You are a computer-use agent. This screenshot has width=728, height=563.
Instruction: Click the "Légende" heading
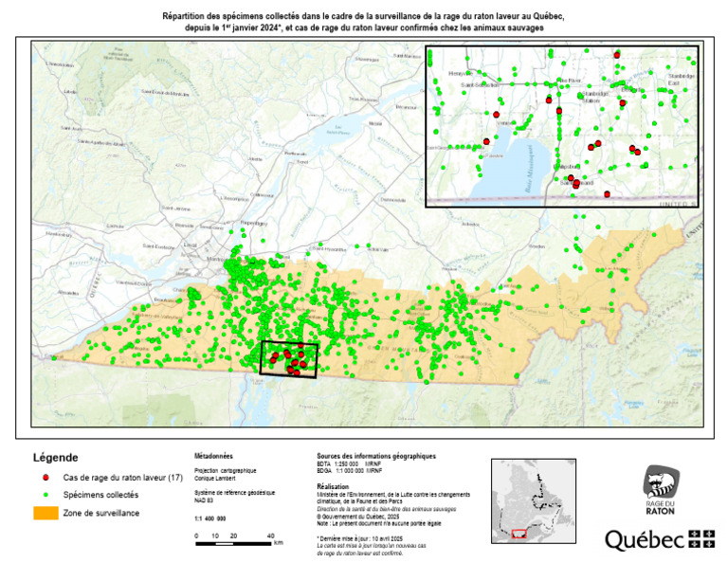pyautogui.click(x=55, y=458)
